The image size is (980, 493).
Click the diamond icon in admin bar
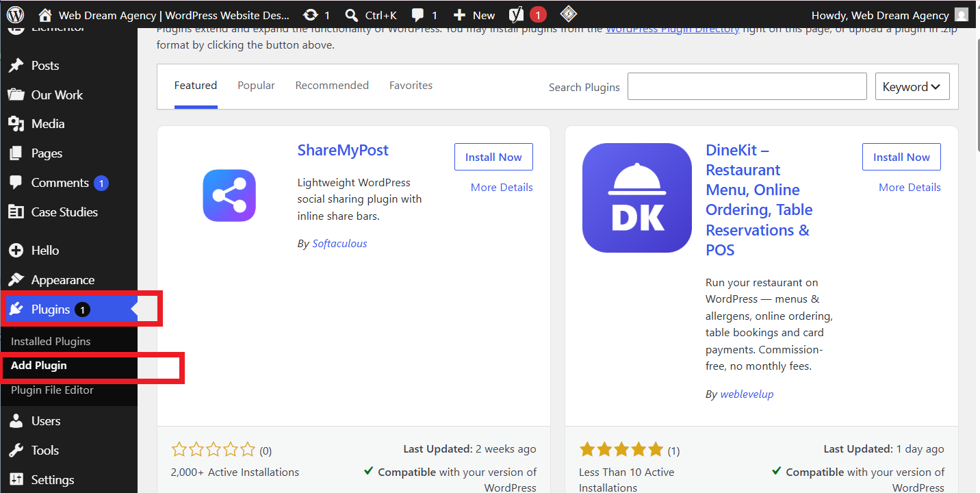tap(568, 14)
